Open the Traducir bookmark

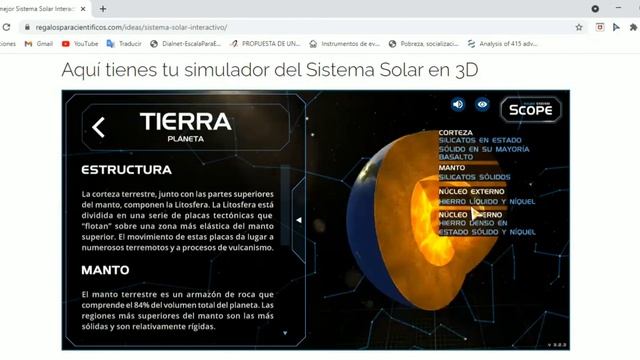(124, 44)
